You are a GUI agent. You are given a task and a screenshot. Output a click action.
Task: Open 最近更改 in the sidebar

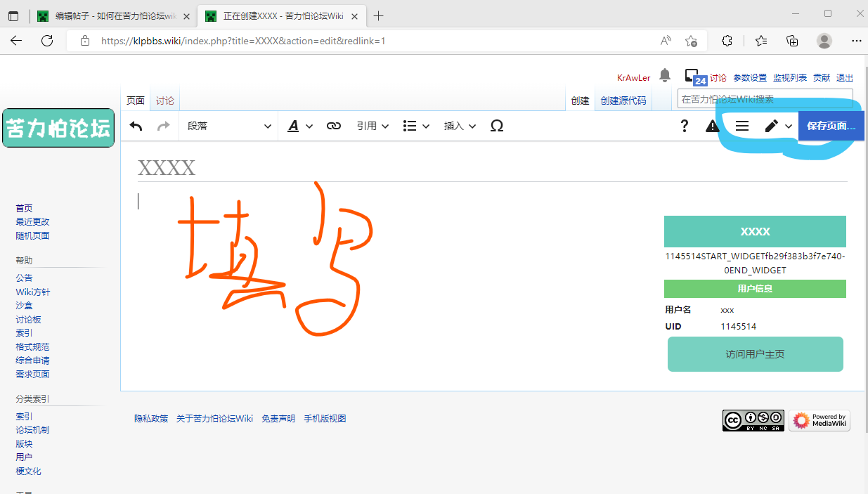[x=33, y=221]
